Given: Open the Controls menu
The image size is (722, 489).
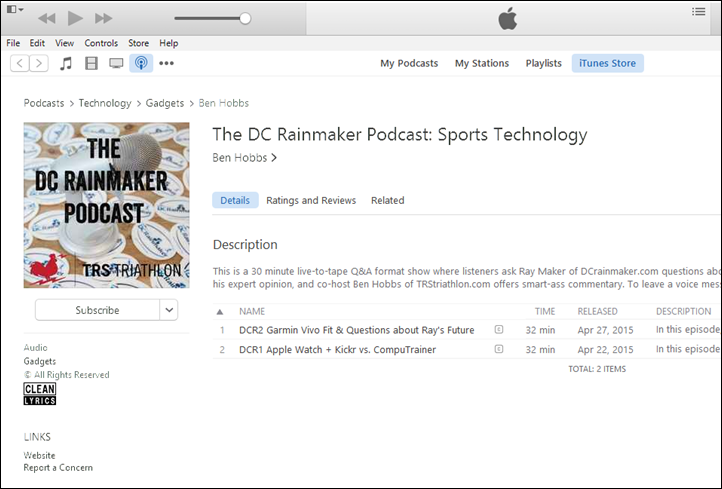Looking at the screenshot, I should [x=101, y=43].
